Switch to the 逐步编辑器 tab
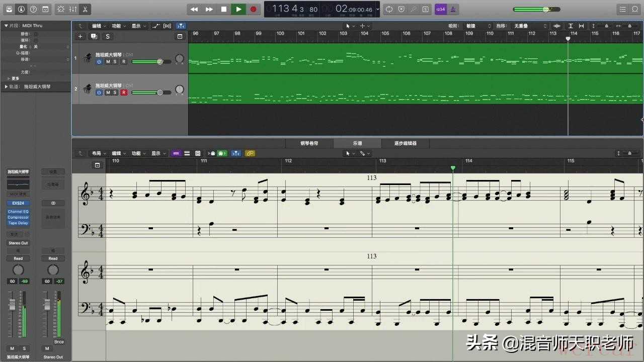644x362 pixels. pyautogui.click(x=405, y=143)
